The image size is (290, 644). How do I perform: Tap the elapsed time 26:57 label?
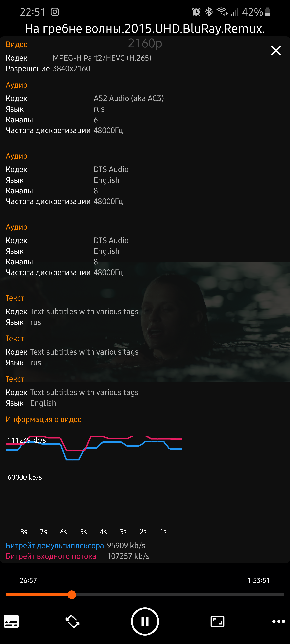click(x=28, y=580)
